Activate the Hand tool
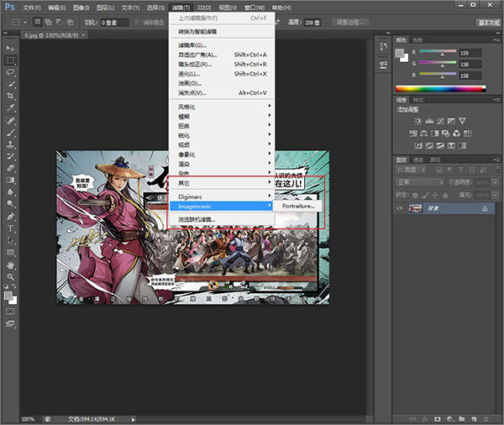Viewport: 504px width, 425px height. (11, 264)
